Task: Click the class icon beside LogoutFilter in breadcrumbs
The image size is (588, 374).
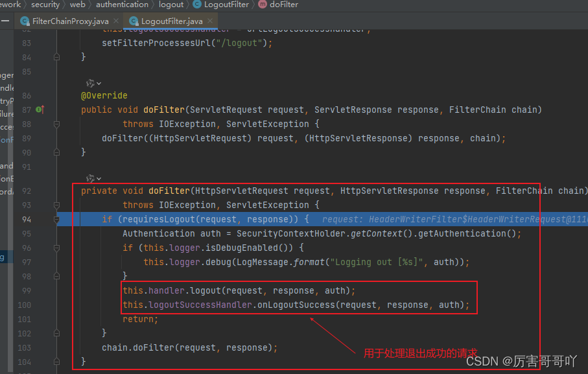Action: (x=196, y=5)
